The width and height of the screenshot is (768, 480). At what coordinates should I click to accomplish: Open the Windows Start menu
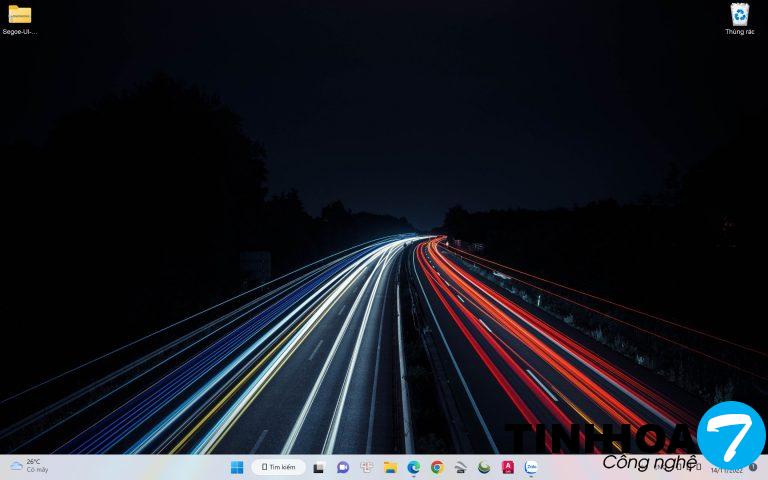pyautogui.click(x=237, y=467)
